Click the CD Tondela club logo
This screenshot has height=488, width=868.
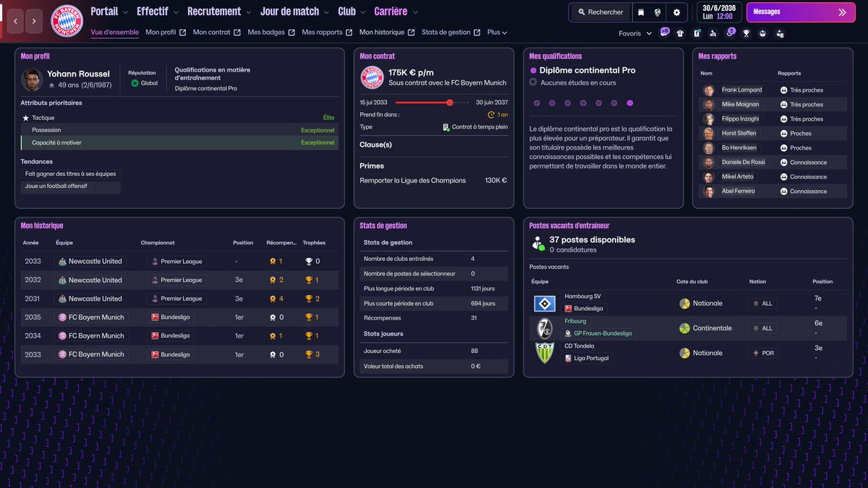click(x=544, y=353)
